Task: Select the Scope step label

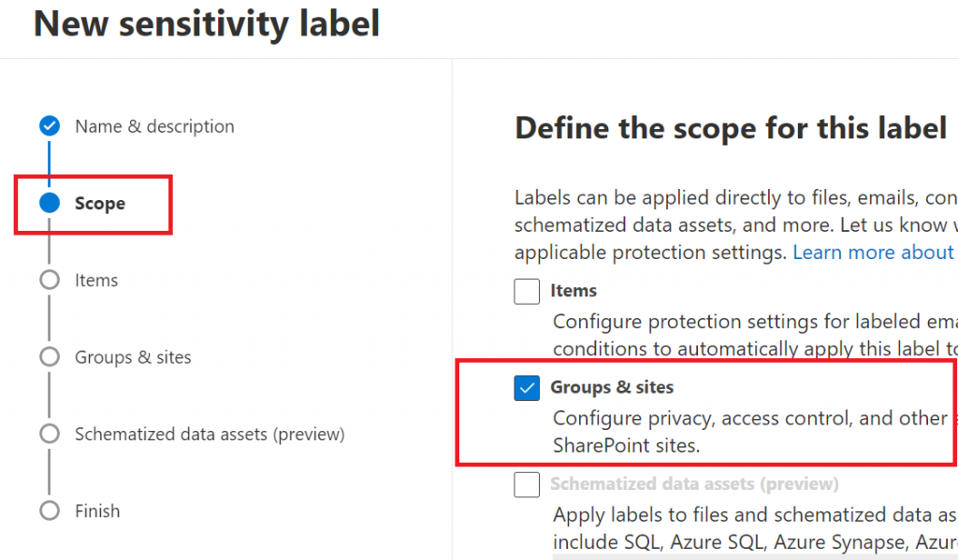Action: (100, 204)
